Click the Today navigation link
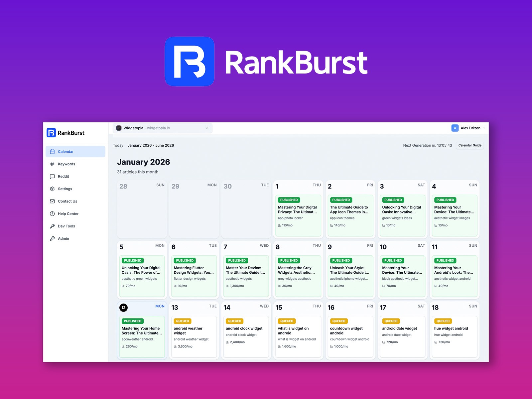Screen dimensions: 532x399 pyautogui.click(x=118, y=145)
